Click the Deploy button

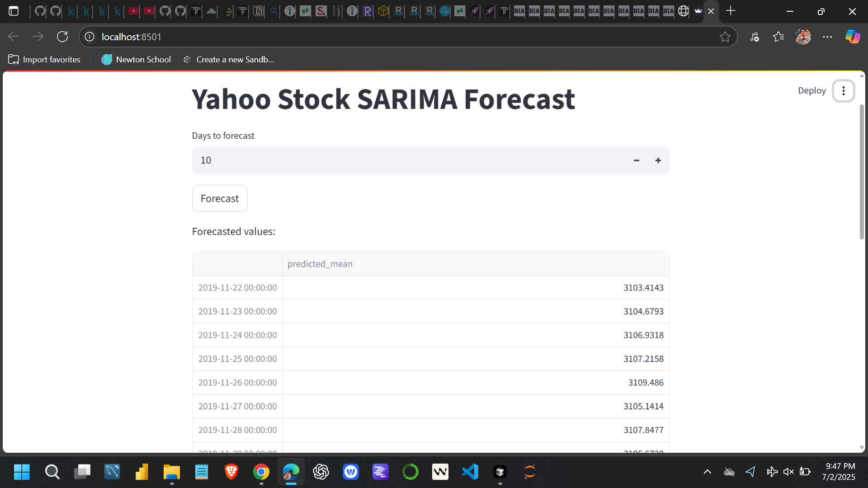(811, 90)
